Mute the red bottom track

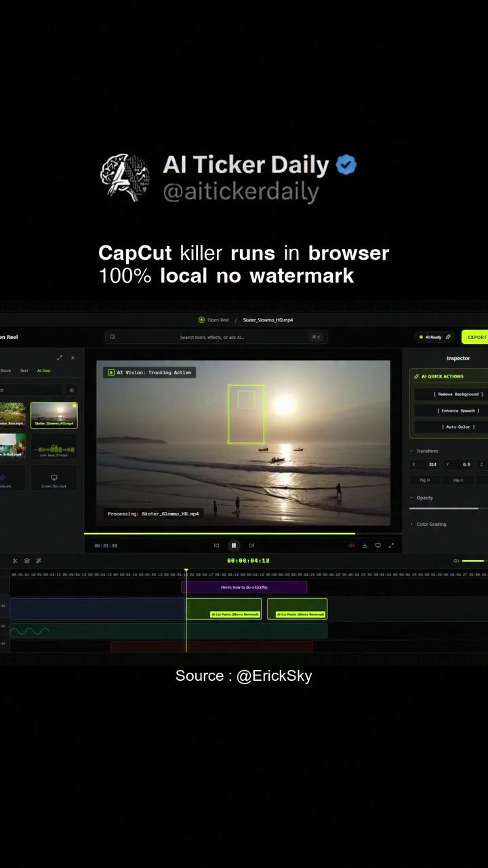point(4,643)
